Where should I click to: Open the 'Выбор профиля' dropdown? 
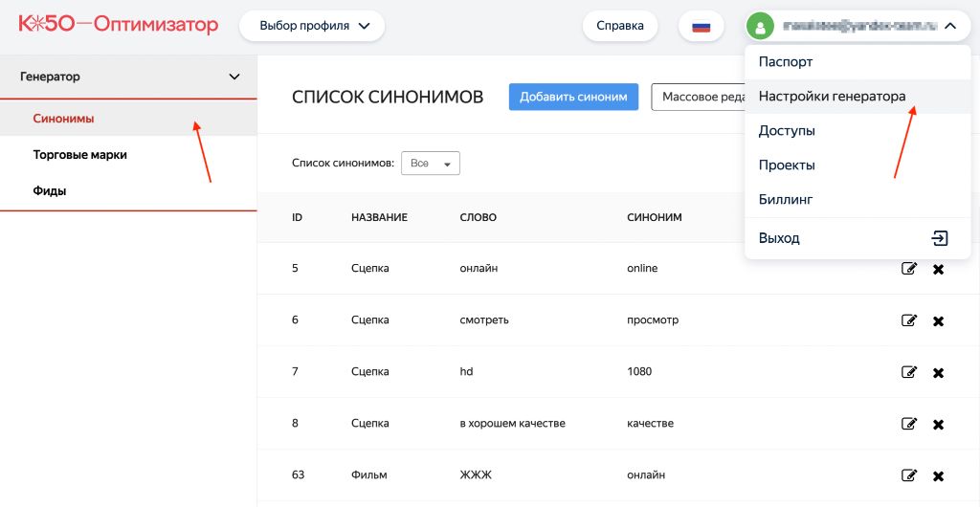tap(314, 26)
